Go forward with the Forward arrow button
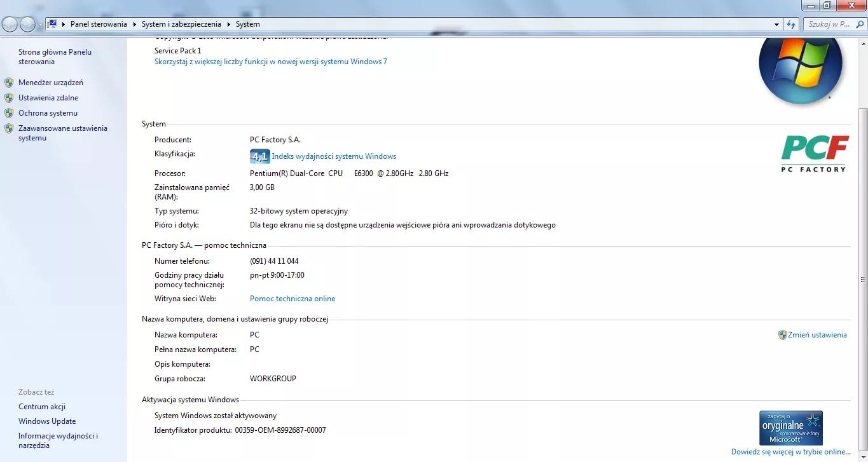Image resolution: width=868 pixels, height=462 pixels. point(27,24)
